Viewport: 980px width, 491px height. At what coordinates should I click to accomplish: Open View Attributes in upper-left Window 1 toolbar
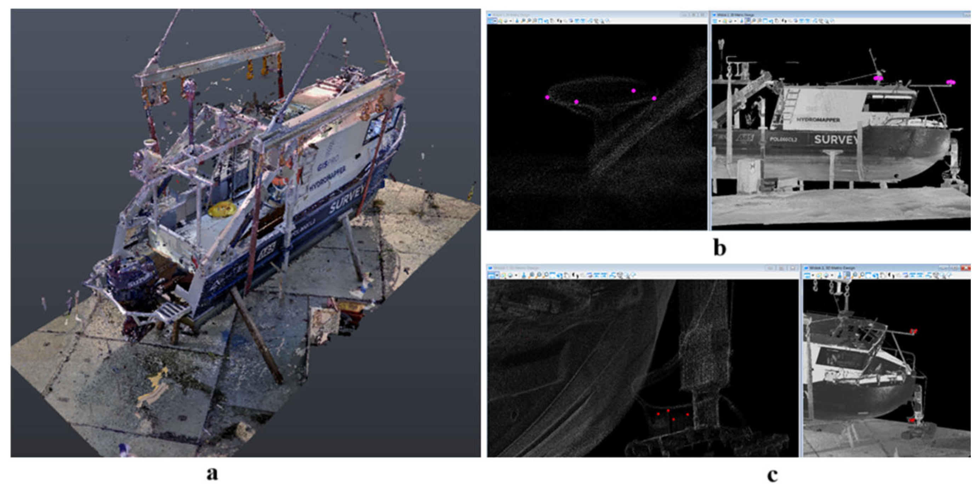[x=490, y=21]
